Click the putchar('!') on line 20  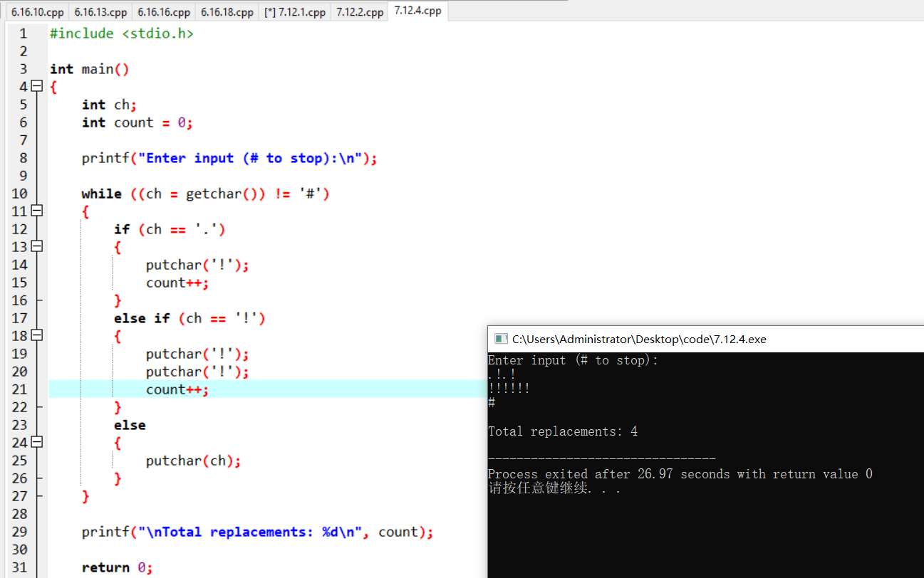click(197, 372)
